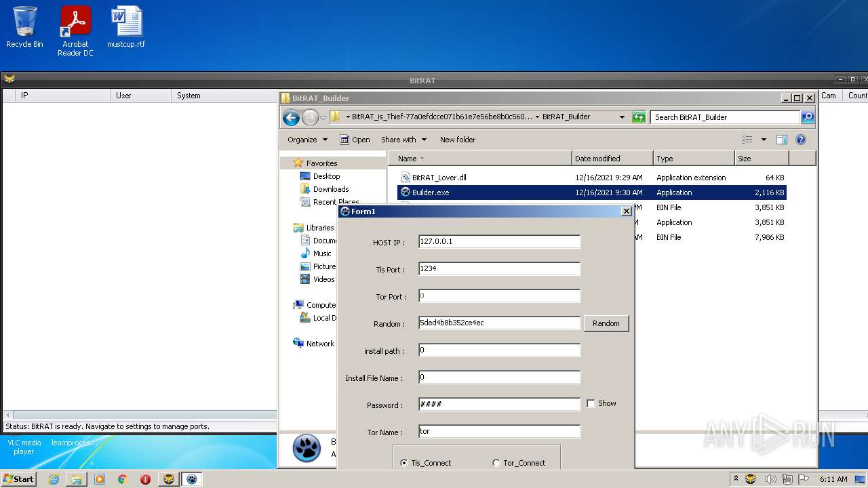The width and height of the screenshot is (868, 488).
Task: Show hidden tray icons arrow
Action: coord(736,479)
